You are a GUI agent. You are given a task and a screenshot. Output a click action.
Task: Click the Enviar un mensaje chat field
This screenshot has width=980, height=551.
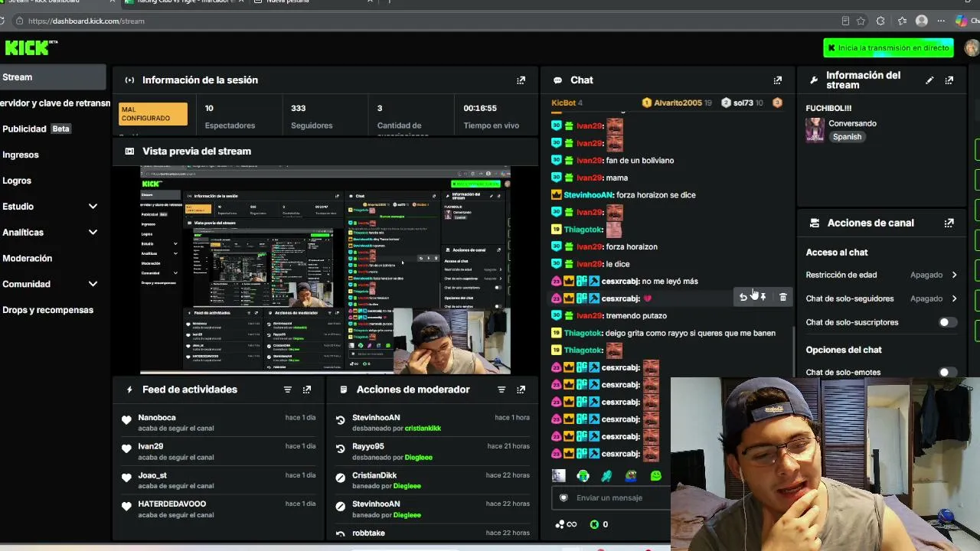coord(611,498)
